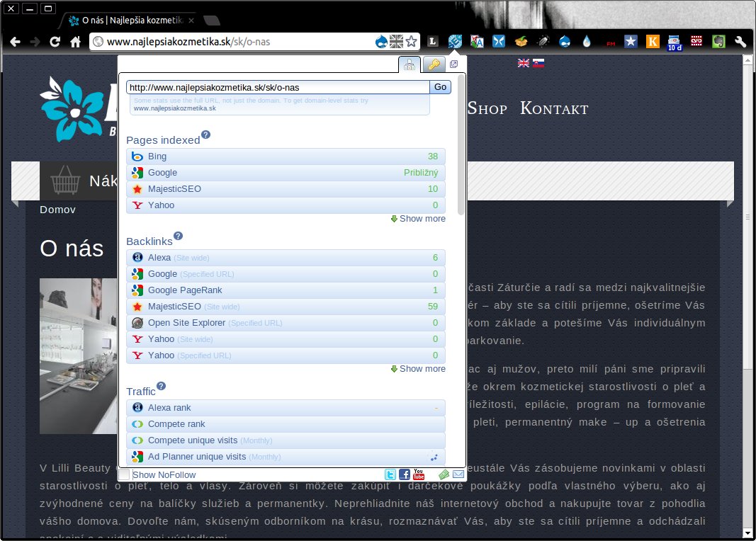Open the browser home page
Screen dimensions: 756x541
coord(75,42)
